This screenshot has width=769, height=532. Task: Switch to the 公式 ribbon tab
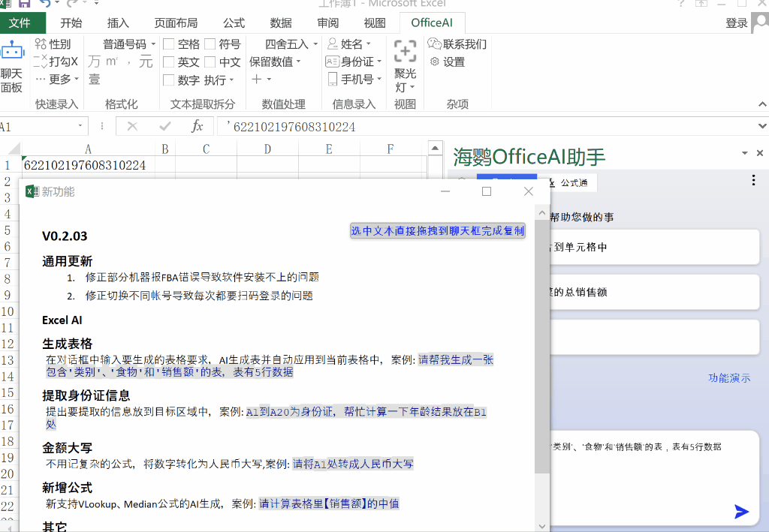234,23
